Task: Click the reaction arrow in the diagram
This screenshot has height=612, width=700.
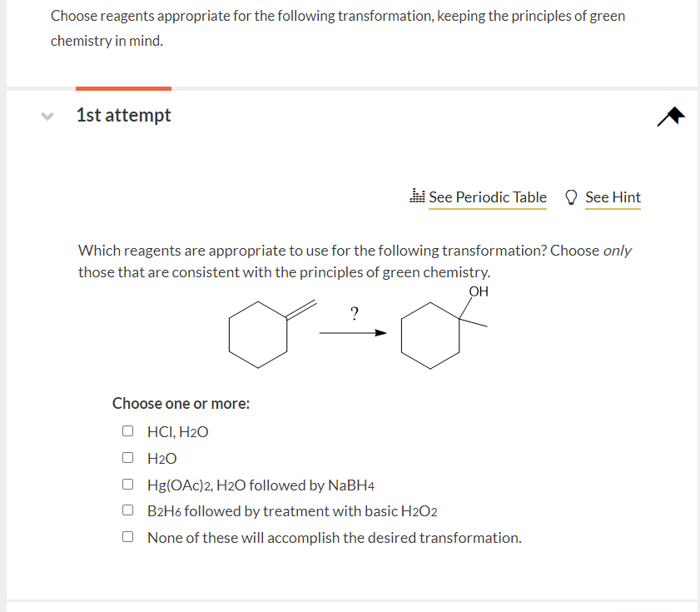Action: tap(353, 332)
